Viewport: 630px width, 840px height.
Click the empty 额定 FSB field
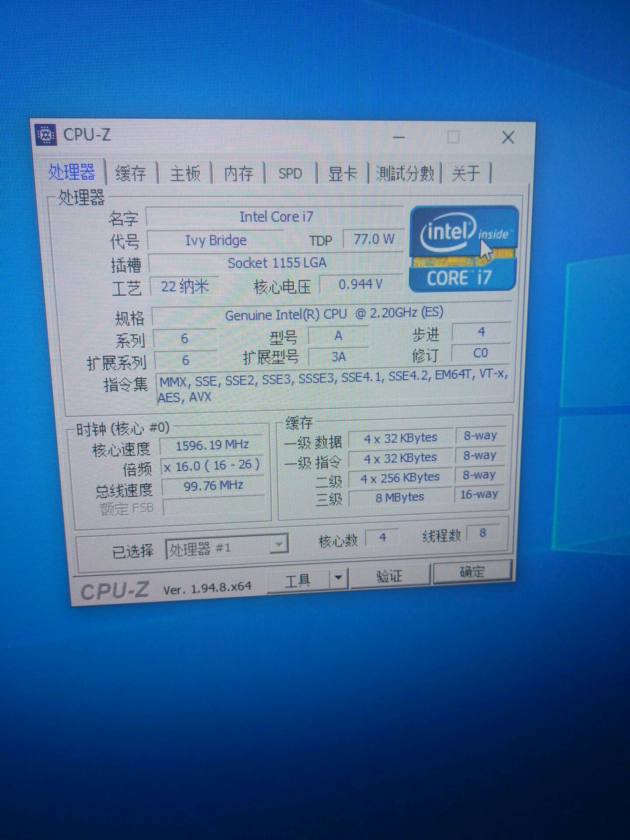pyautogui.click(x=214, y=507)
